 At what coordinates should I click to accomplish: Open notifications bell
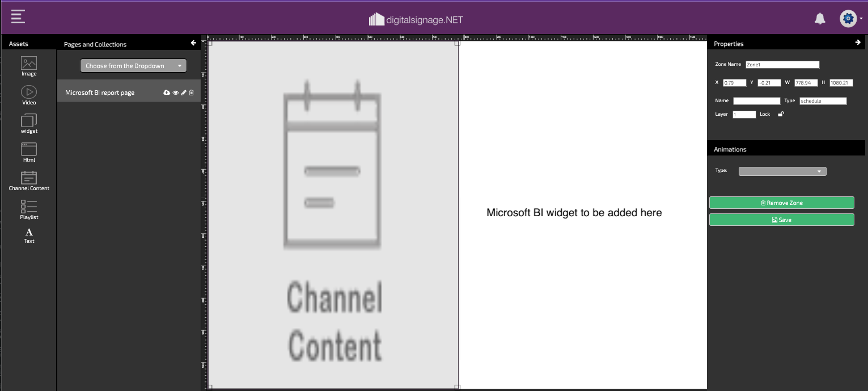point(820,19)
